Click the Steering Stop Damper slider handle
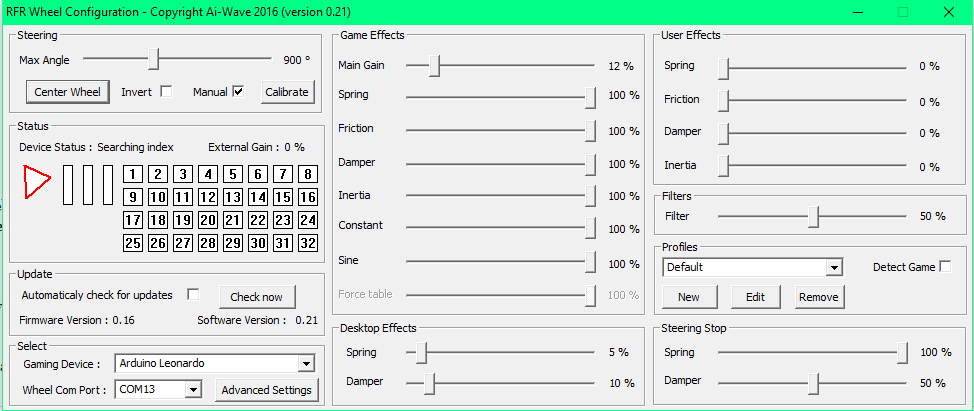 814,383
